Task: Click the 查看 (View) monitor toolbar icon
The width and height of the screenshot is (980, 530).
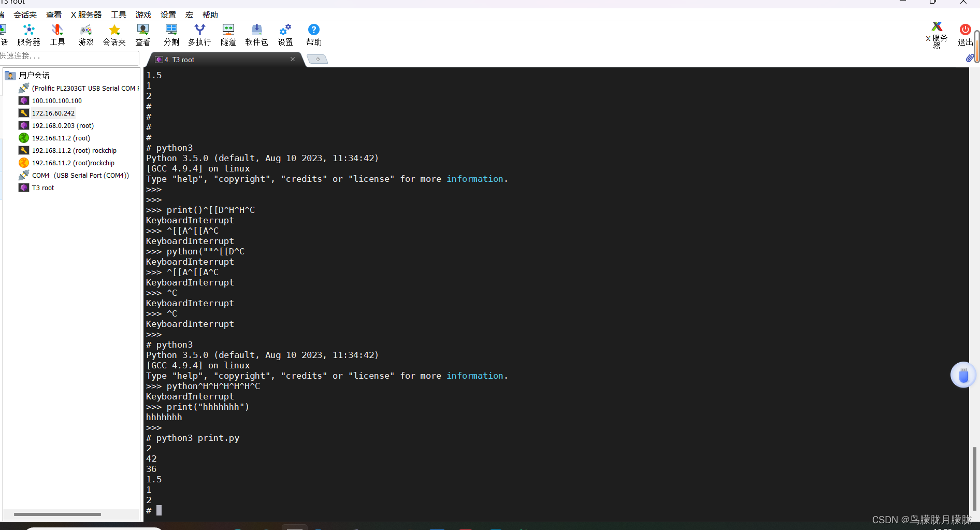Action: coord(142,35)
